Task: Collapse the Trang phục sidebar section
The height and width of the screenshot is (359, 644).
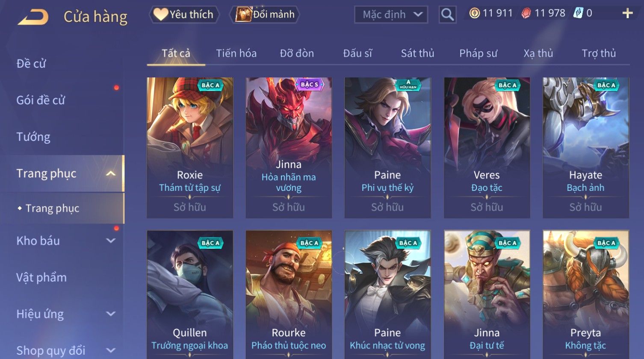Action: [111, 174]
